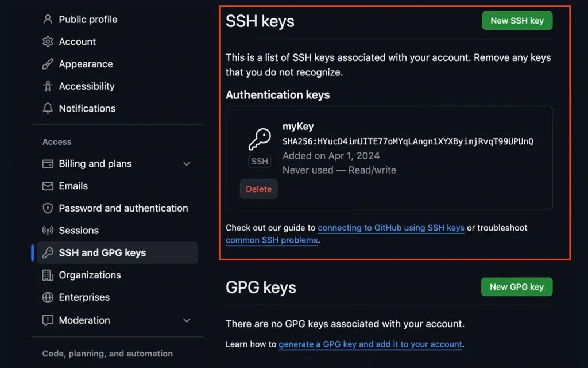Image resolution: width=588 pixels, height=368 pixels.
Task: Click the Public profile person icon
Action: [48, 19]
